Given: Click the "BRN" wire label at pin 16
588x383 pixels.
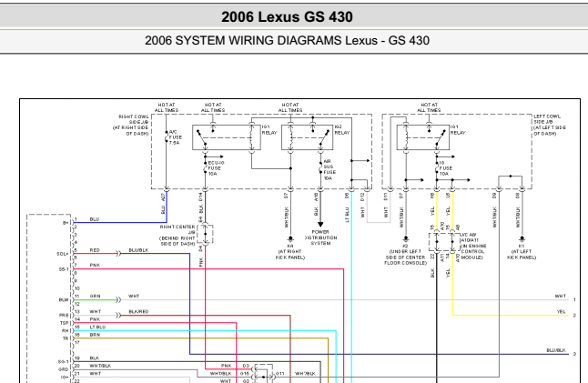Looking at the screenshot, I should (x=95, y=335).
